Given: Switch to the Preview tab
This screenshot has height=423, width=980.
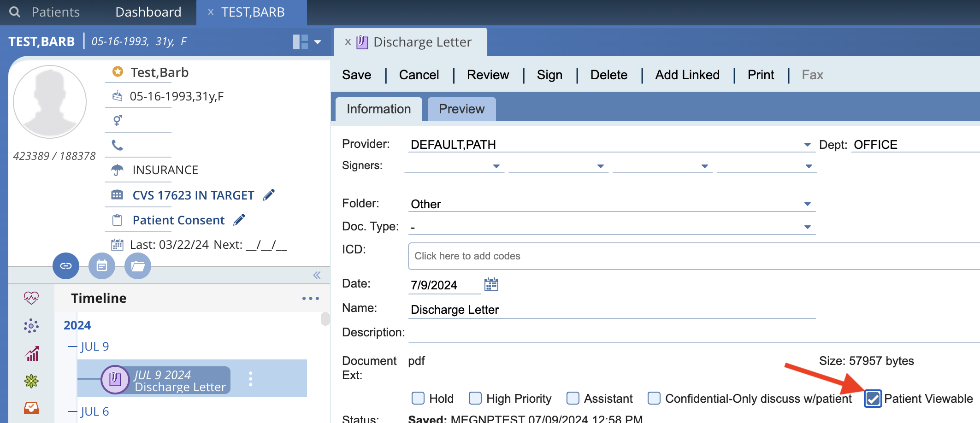Looking at the screenshot, I should click(x=461, y=109).
